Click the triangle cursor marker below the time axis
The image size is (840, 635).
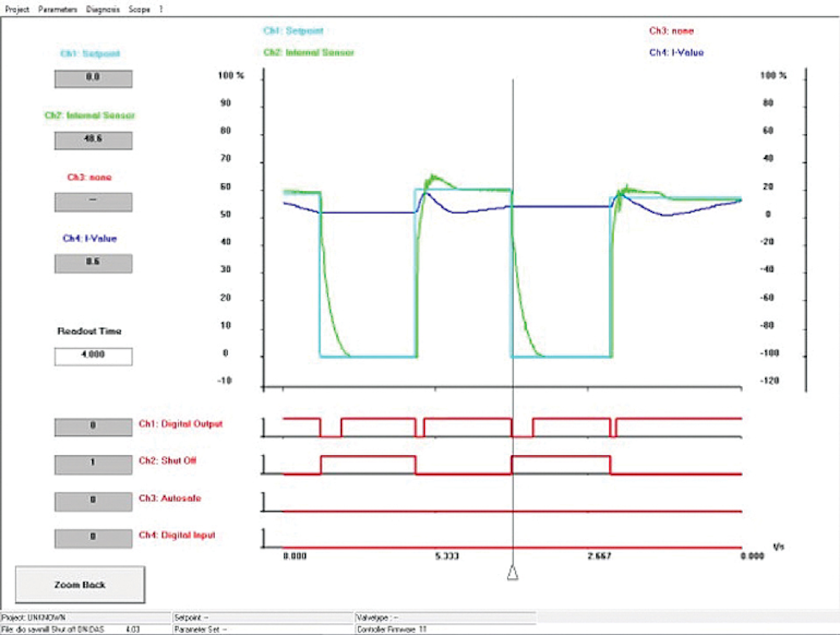coord(512,573)
